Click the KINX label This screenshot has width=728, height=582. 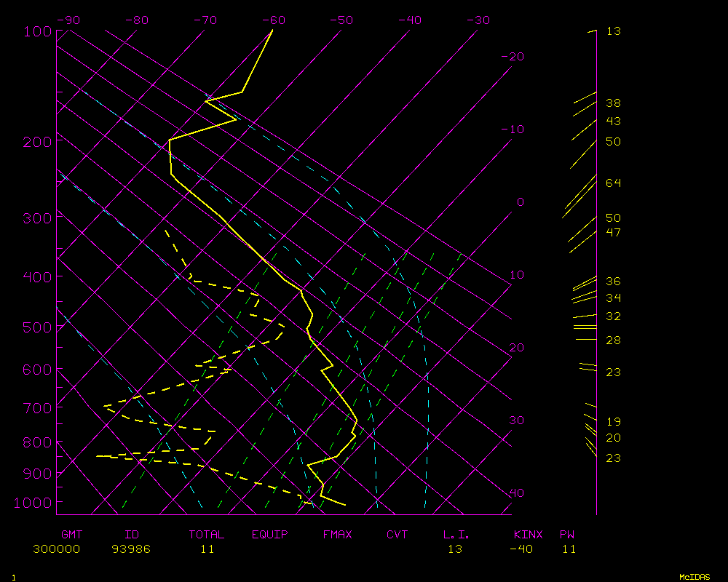point(528,534)
